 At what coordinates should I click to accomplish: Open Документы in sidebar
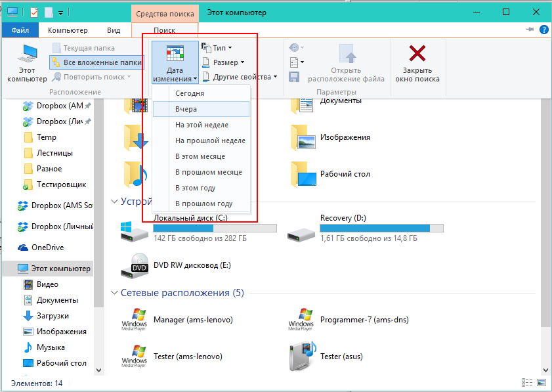[x=51, y=300]
